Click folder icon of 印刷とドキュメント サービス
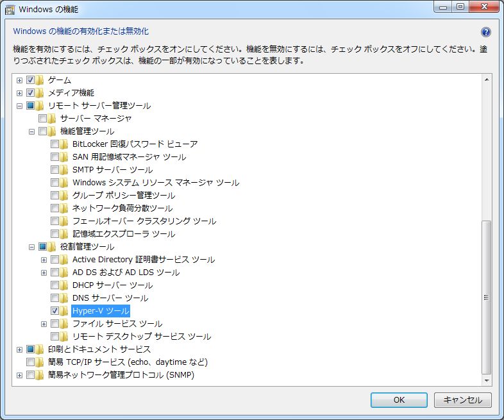This screenshot has width=504, height=420. 40,349
